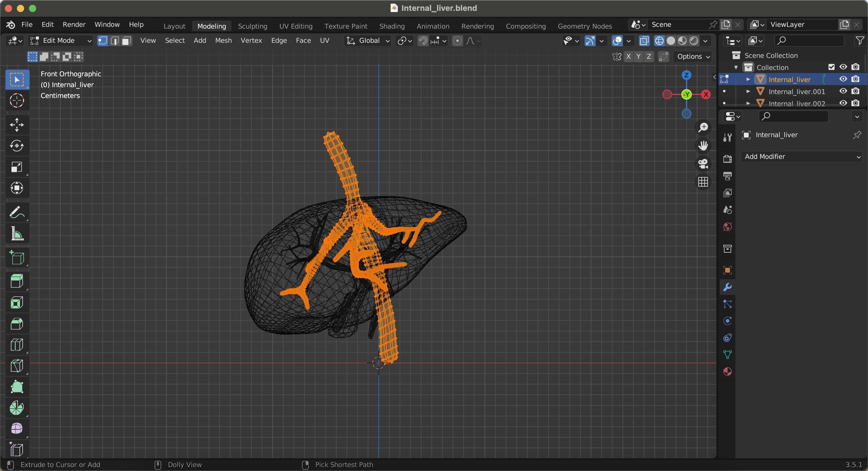Enable edge select mode

click(x=115, y=41)
